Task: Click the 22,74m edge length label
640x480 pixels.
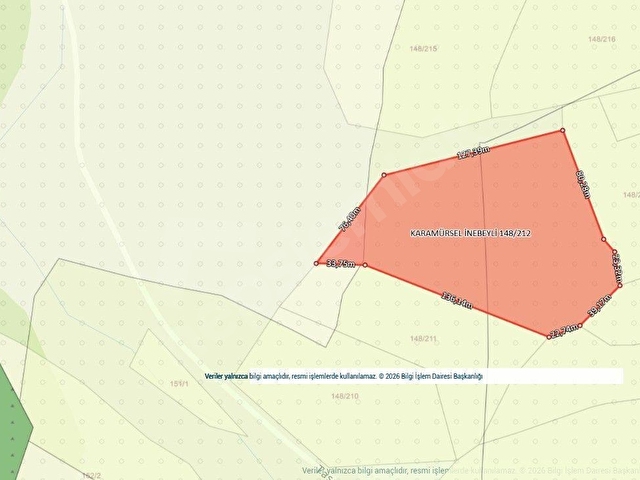Action: click(x=564, y=330)
